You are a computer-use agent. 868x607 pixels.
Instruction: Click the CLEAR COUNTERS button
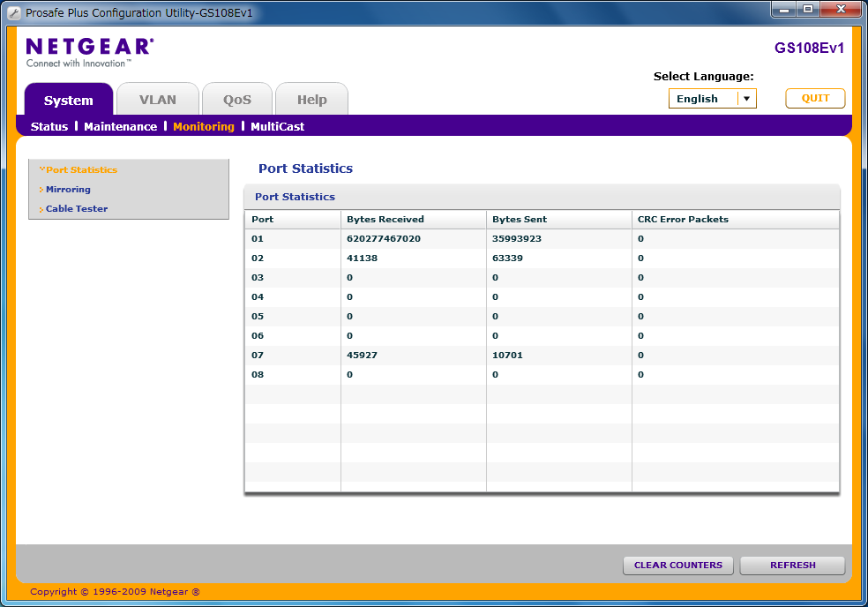point(677,566)
